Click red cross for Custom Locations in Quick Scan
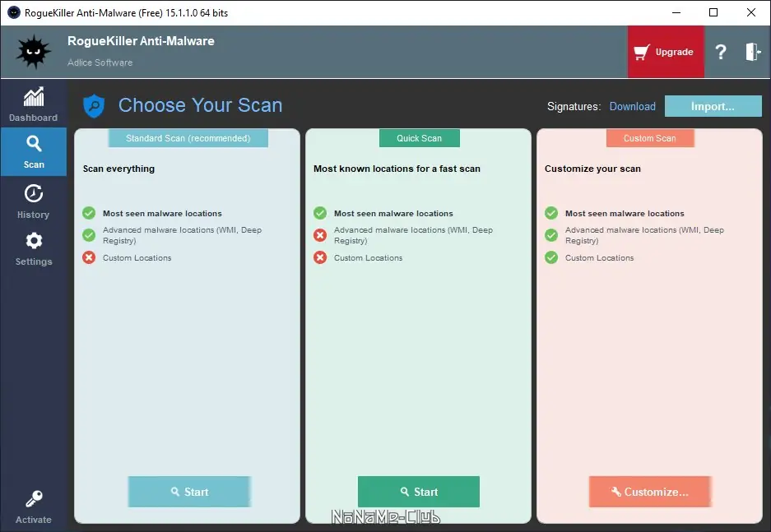 pos(320,257)
